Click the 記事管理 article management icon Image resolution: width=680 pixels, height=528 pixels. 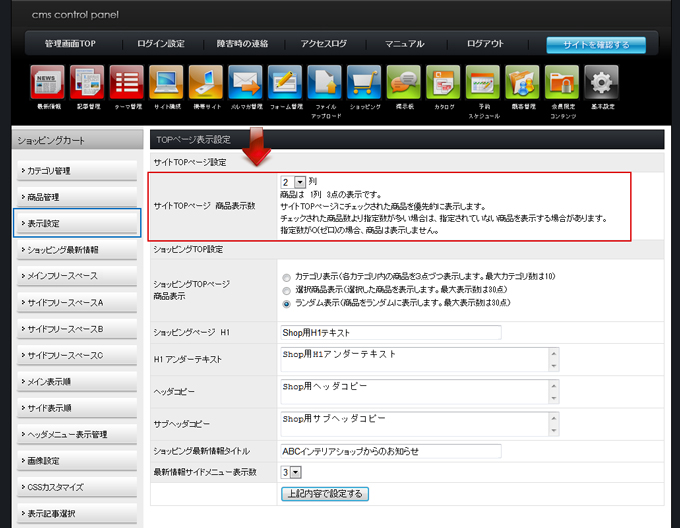point(87,82)
